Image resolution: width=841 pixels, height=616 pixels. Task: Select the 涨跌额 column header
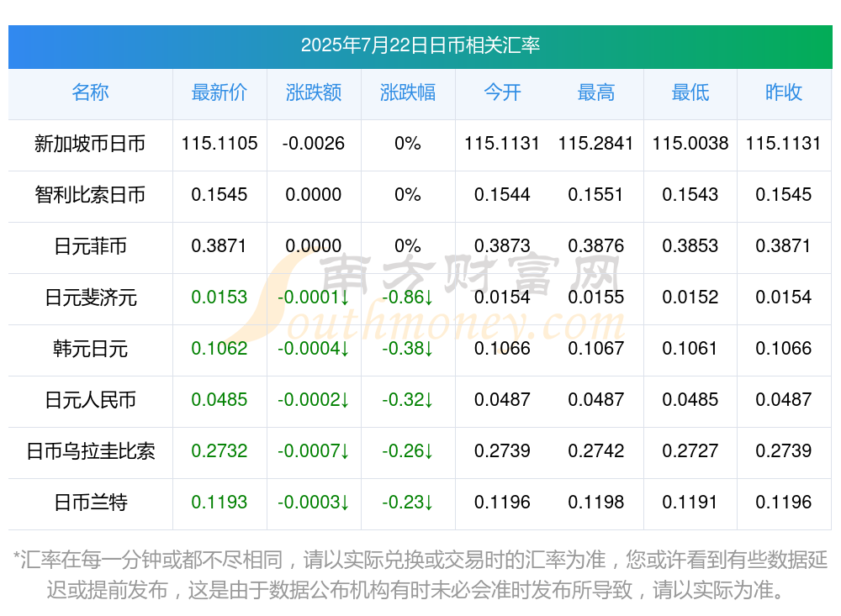click(x=313, y=92)
